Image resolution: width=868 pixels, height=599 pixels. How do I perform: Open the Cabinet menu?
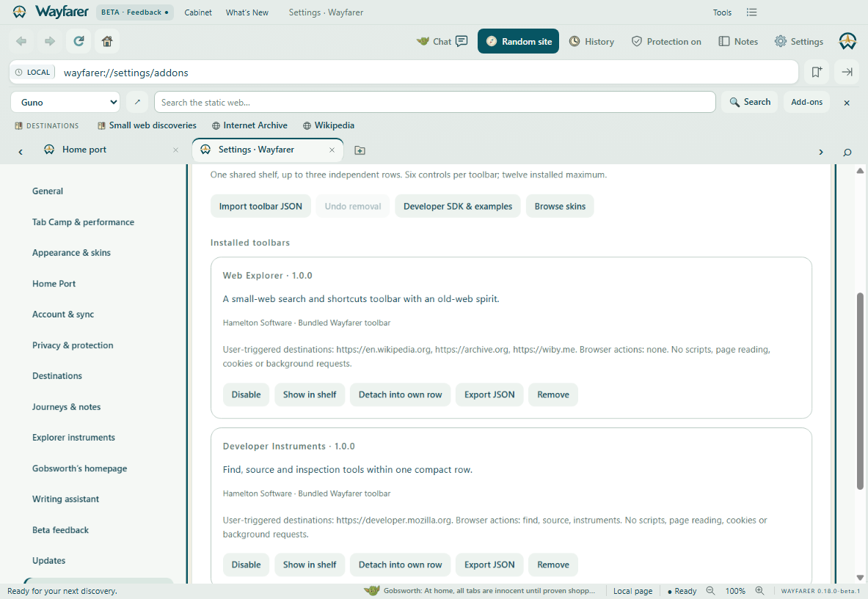[197, 12]
